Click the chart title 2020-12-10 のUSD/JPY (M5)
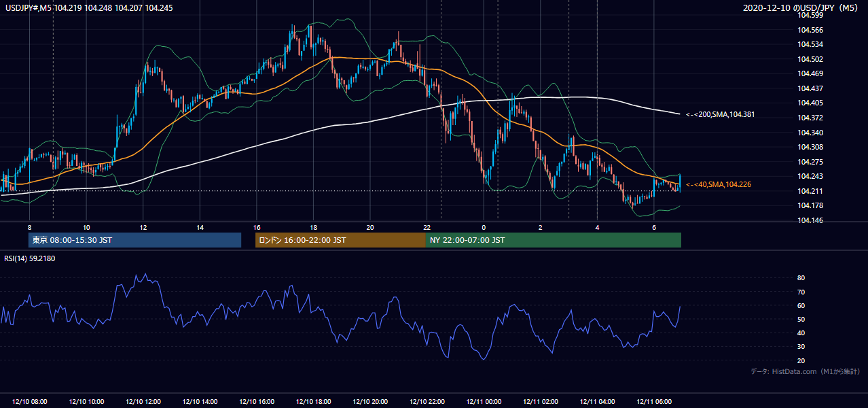 (x=801, y=8)
